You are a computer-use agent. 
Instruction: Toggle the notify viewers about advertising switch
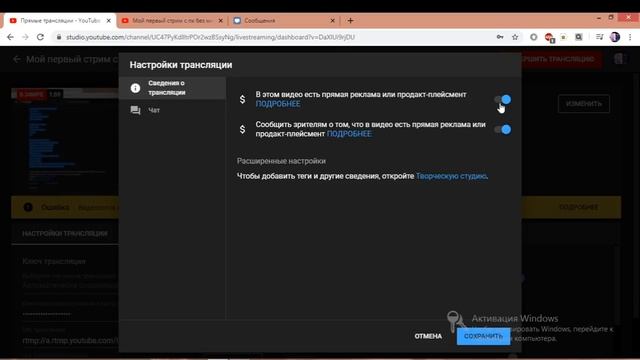point(502,129)
